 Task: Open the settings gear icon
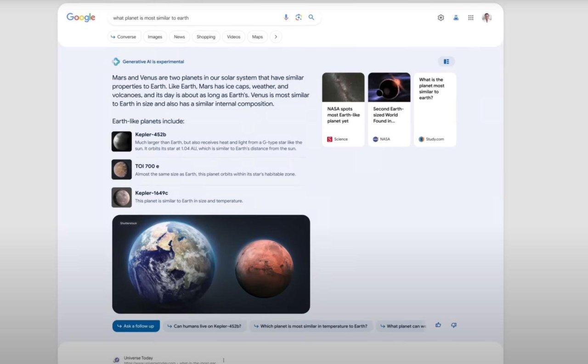pos(441,17)
